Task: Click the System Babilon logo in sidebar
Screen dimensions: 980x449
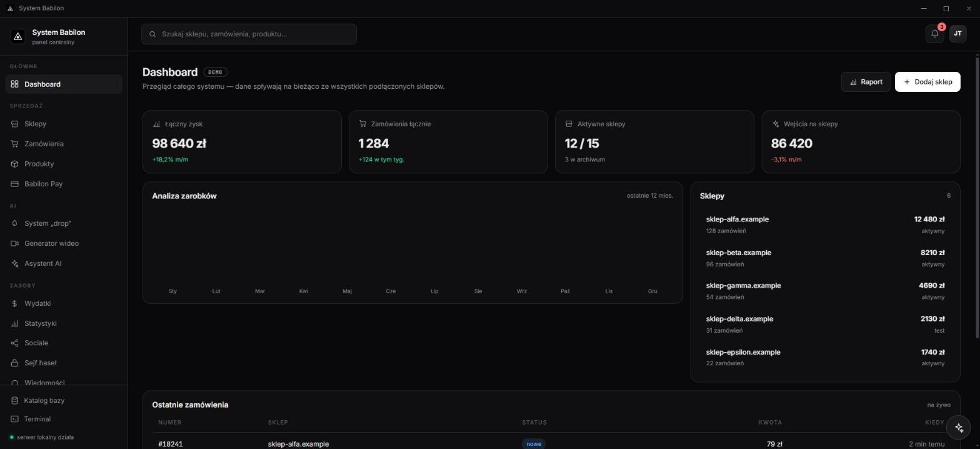Action: point(18,37)
